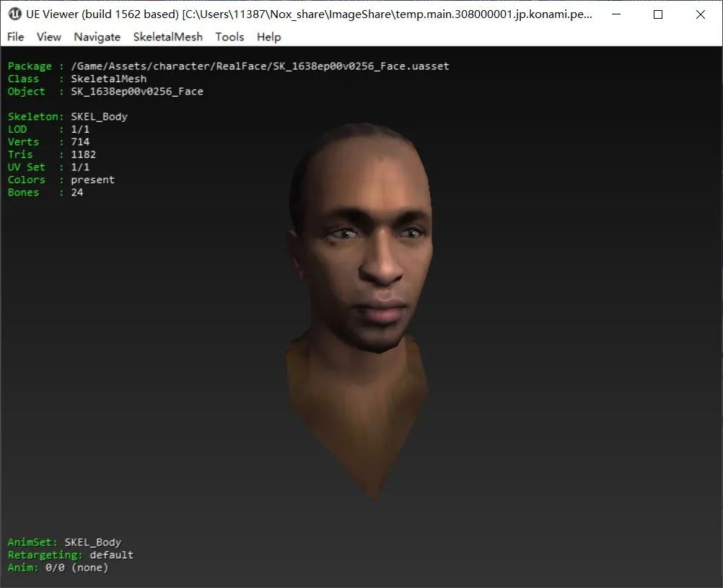Click the Skeleton value SKEL_Body
Screen dimensions: 723x588
tap(99, 117)
